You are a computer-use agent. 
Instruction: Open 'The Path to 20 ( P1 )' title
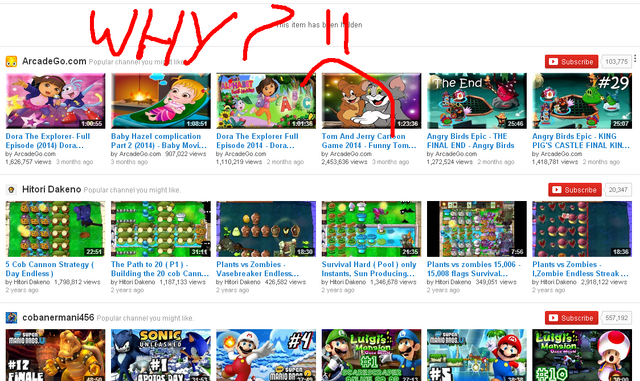pos(160,269)
